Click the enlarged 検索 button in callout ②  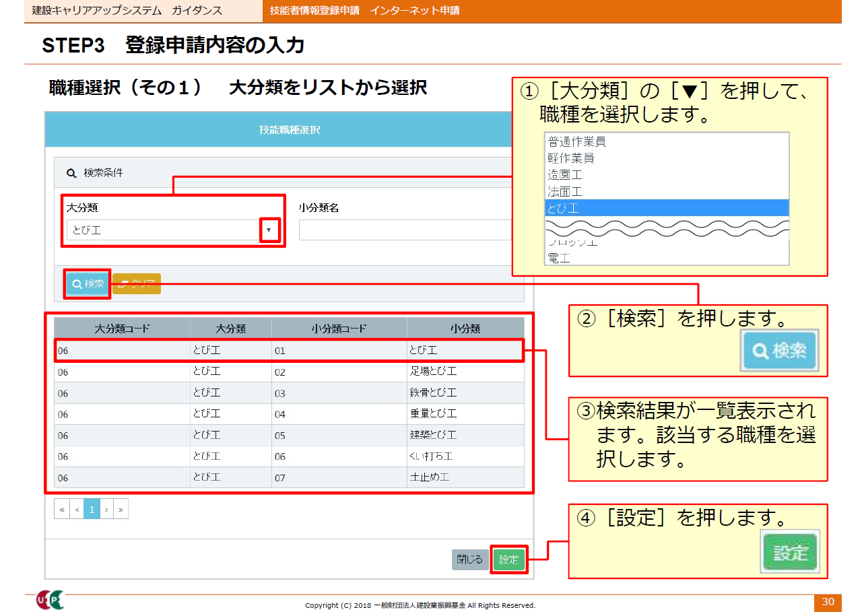coord(780,351)
